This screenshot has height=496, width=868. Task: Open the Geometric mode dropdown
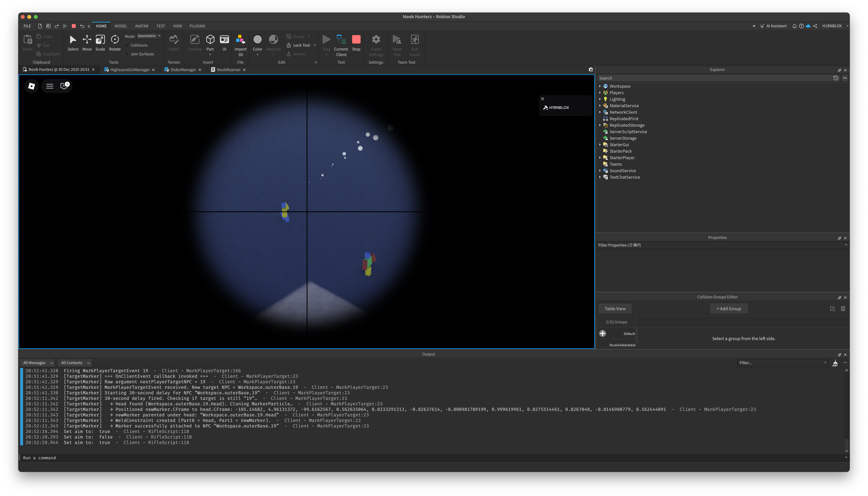click(149, 36)
